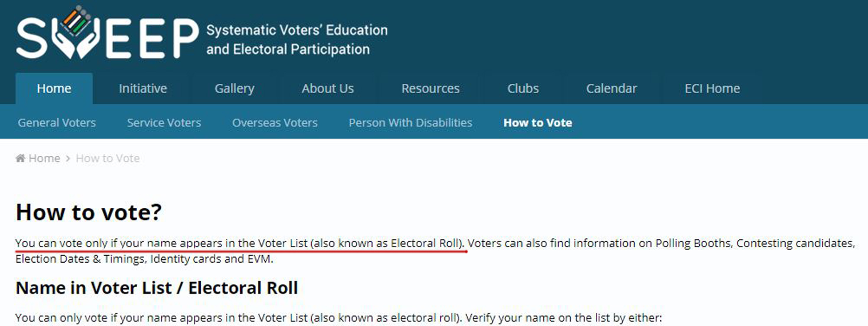Click the breadcrumb chevron separator
The width and height of the screenshot is (868, 326).
68,159
